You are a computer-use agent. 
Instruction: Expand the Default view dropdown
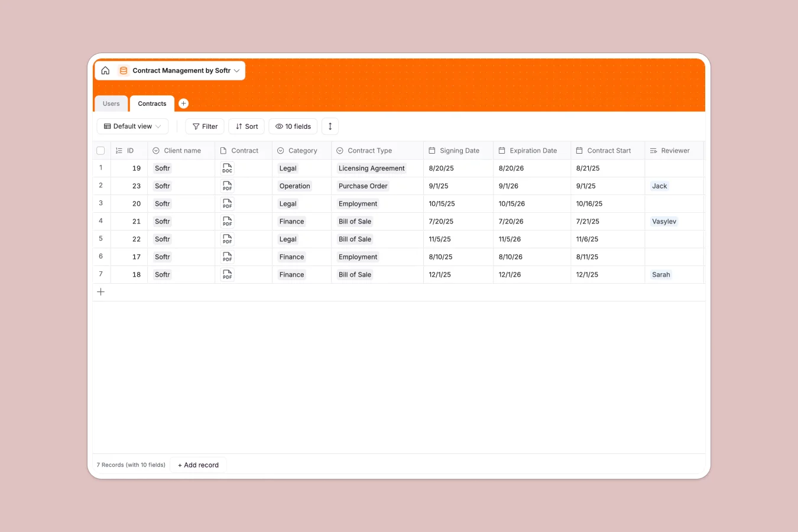click(158, 126)
